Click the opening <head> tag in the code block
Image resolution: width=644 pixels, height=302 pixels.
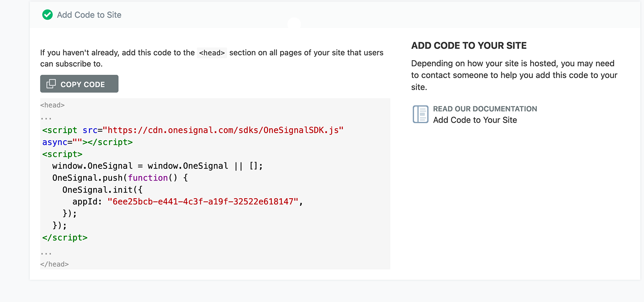pyautogui.click(x=52, y=105)
